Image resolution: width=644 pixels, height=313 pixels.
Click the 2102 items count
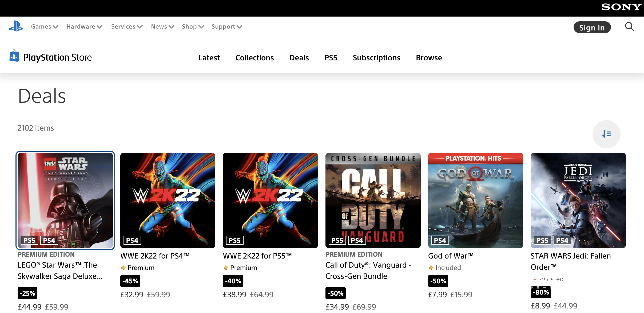point(36,128)
